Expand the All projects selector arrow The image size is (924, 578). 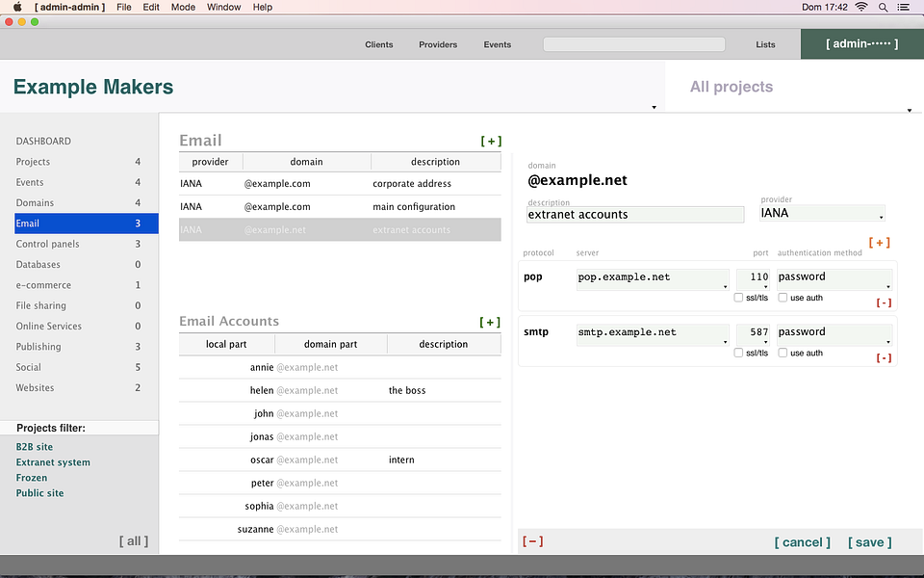(910, 110)
